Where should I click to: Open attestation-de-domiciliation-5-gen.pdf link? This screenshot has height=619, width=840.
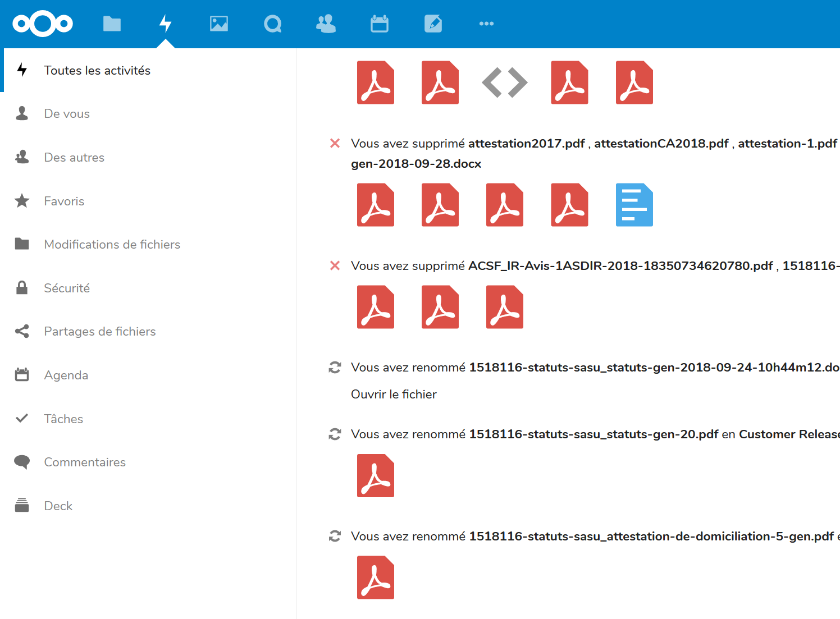[x=651, y=537]
